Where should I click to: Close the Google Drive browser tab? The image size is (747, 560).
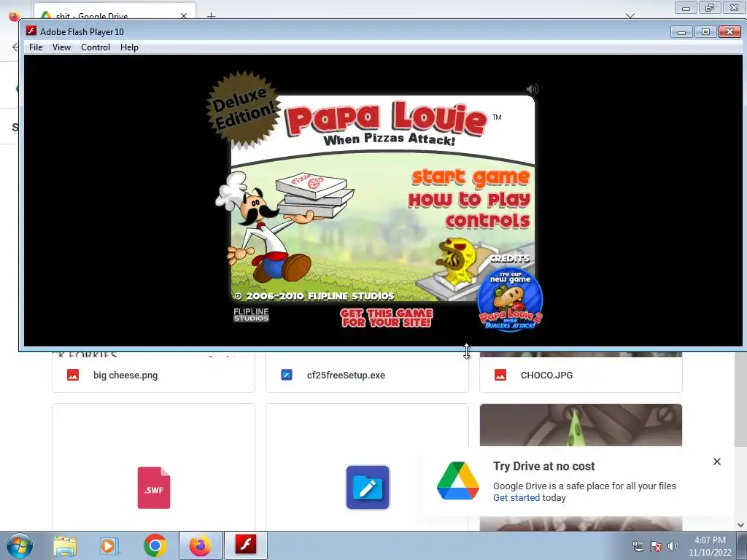click(184, 16)
